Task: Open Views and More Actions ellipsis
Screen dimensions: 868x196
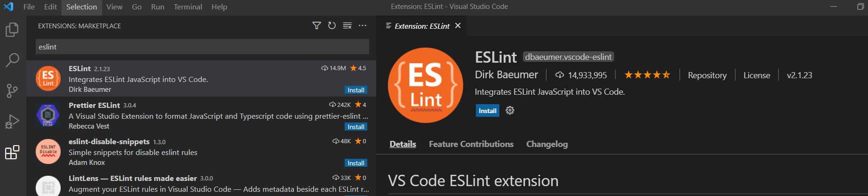Action: coord(363,25)
